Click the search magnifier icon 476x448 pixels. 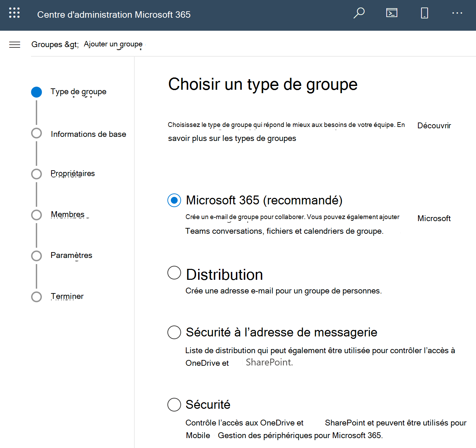(x=359, y=13)
